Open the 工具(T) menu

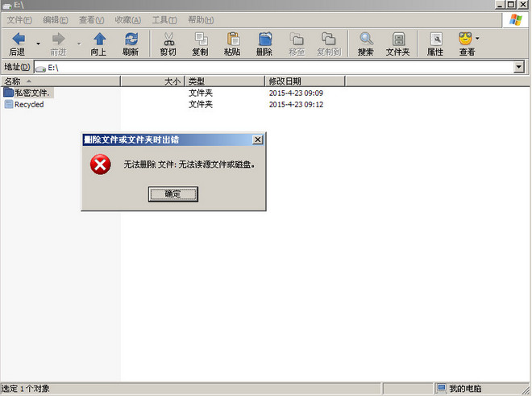(164, 20)
